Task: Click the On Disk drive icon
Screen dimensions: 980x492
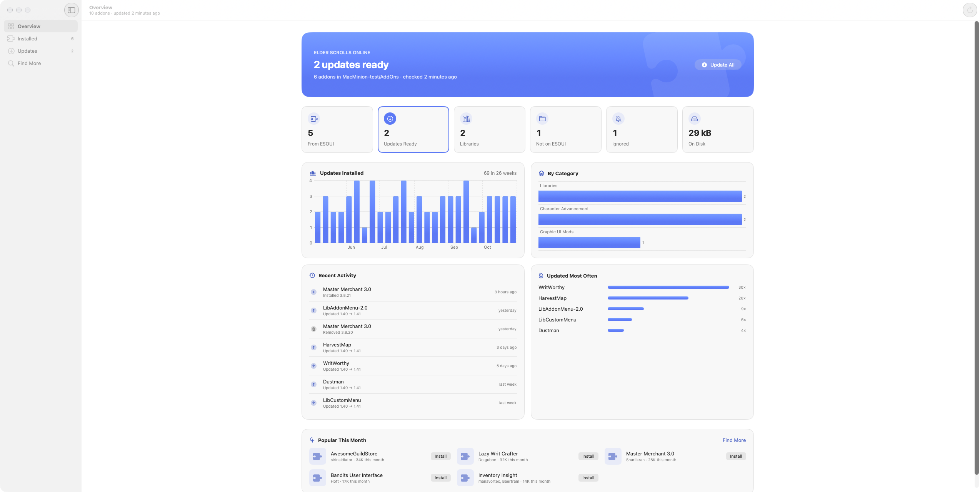Action: 695,119
